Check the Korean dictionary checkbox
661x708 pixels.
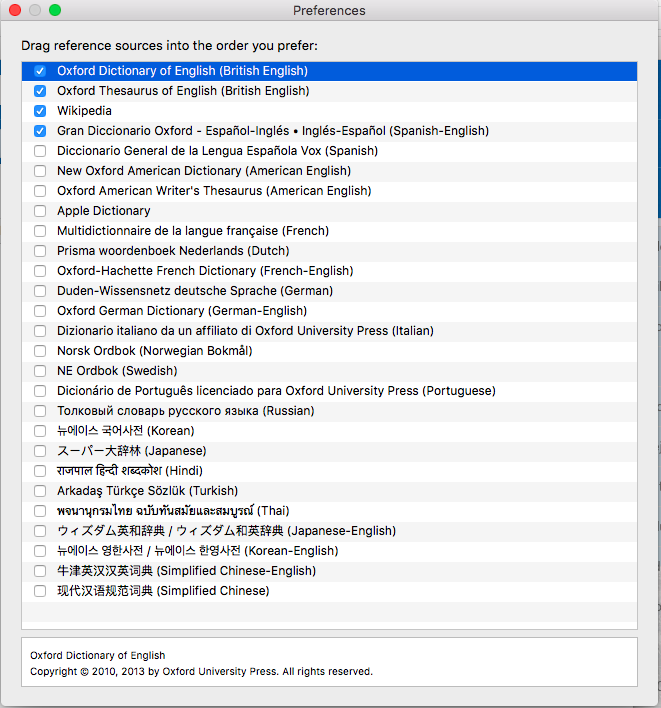[40, 431]
